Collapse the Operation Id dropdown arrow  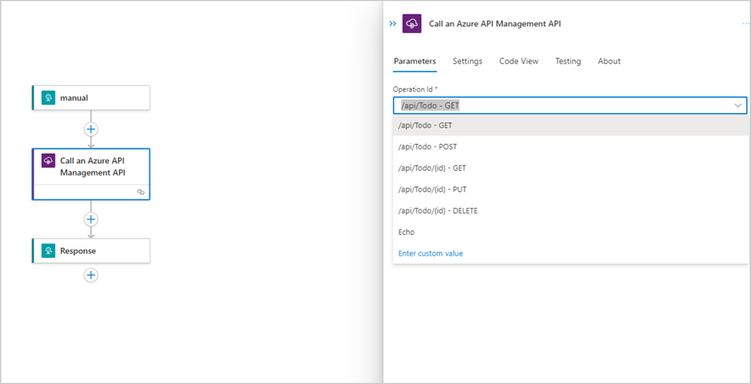[x=738, y=105]
